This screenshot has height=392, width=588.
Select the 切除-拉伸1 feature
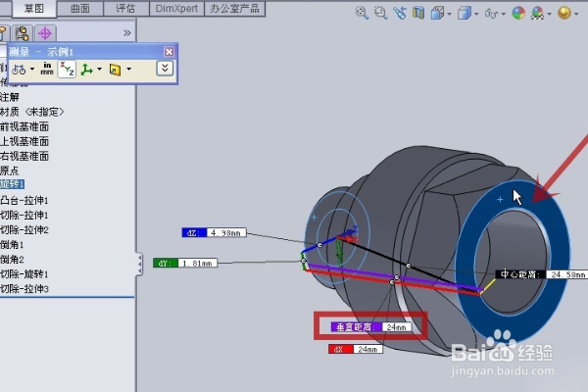24,216
